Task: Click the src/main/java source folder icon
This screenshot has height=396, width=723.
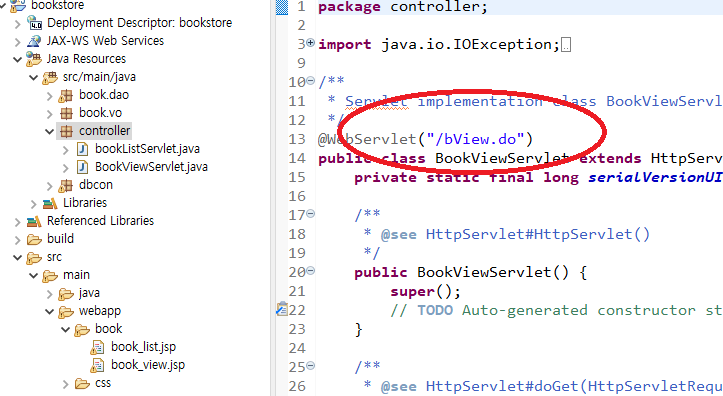Action: (x=50, y=77)
